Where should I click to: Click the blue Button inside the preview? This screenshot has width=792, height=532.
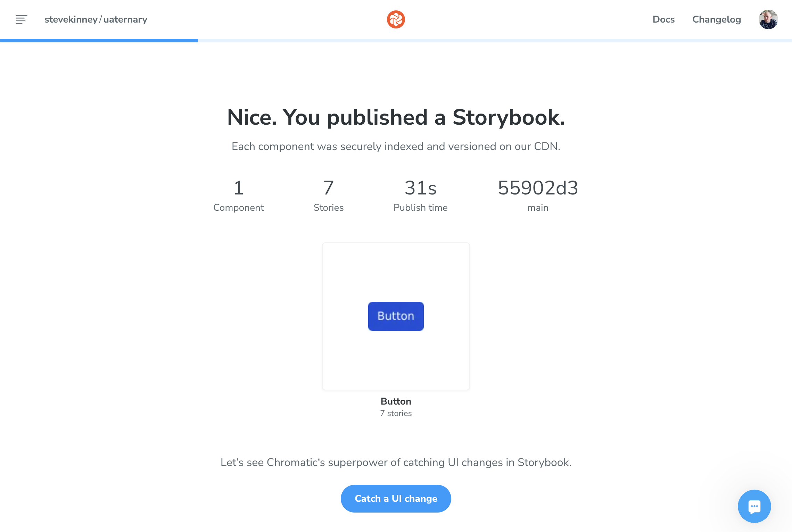pos(396,316)
